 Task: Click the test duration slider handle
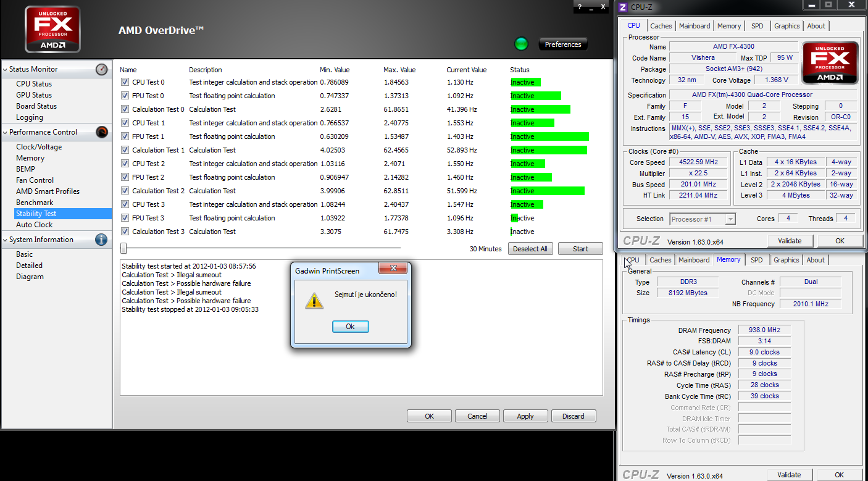(x=123, y=248)
